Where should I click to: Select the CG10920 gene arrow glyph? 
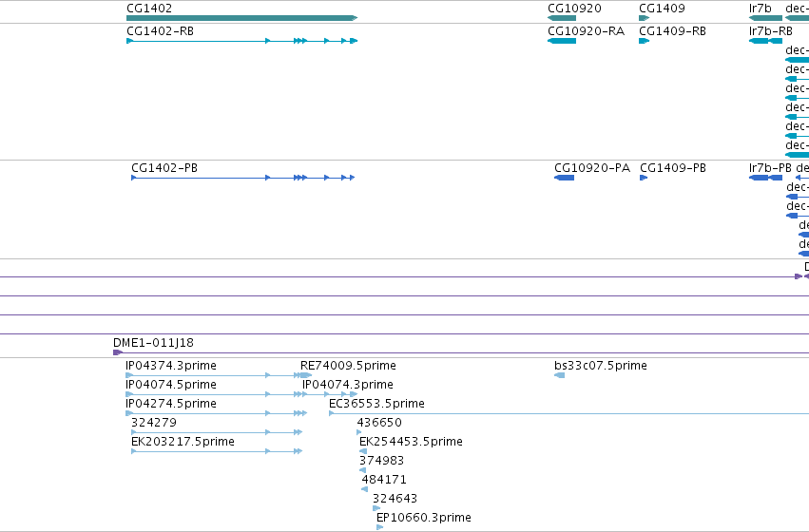(561, 18)
